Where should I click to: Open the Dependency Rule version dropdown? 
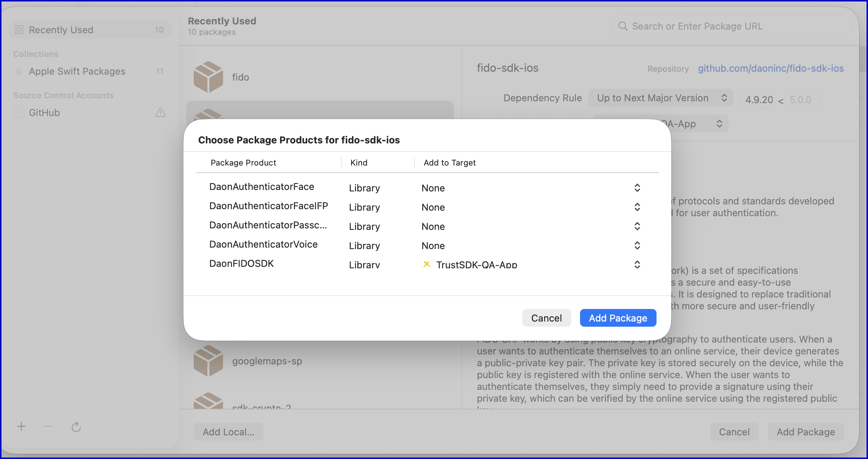pyautogui.click(x=660, y=98)
